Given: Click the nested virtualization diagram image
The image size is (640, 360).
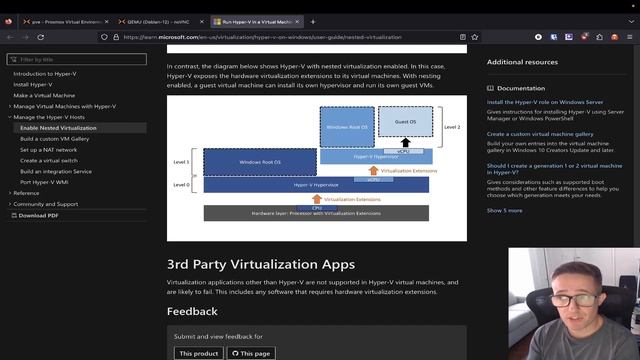Looking at the screenshot, I should coord(317,168).
